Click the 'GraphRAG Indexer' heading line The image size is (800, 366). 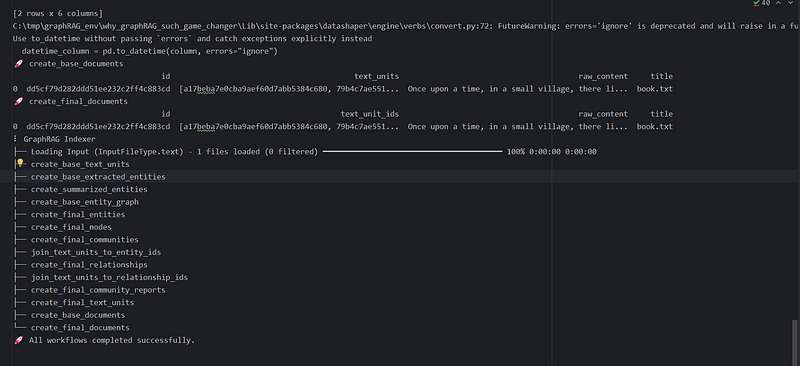coord(59,139)
